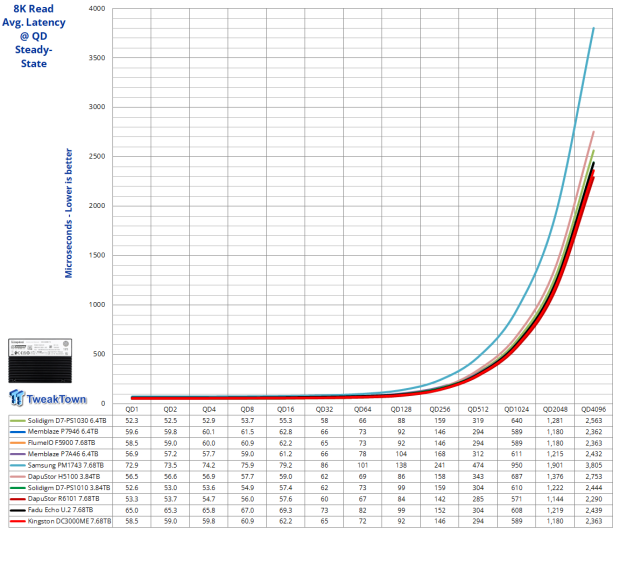620x568 pixels.
Task: Click the Kingston DC3000ME 7.68TB legend color line
Action: [17, 521]
